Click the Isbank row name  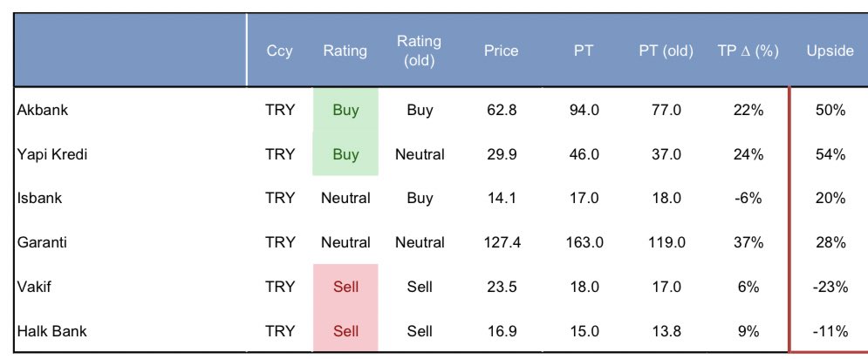[40, 198]
